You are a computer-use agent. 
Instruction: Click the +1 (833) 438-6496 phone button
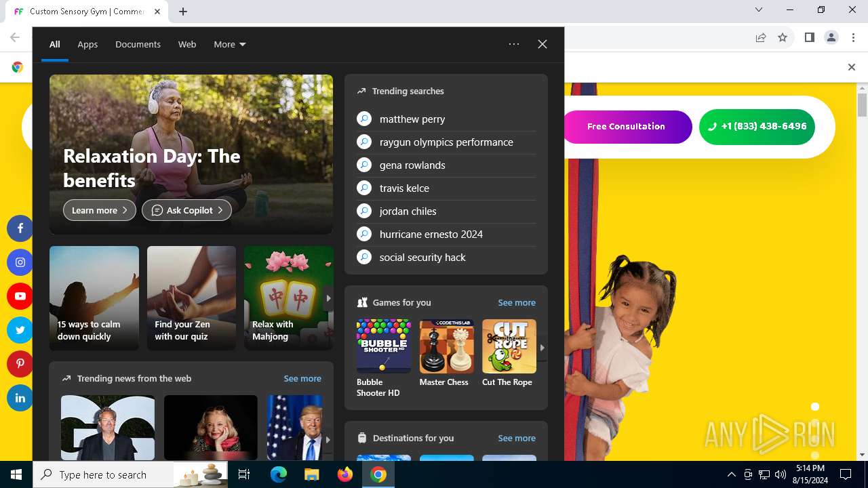757,127
